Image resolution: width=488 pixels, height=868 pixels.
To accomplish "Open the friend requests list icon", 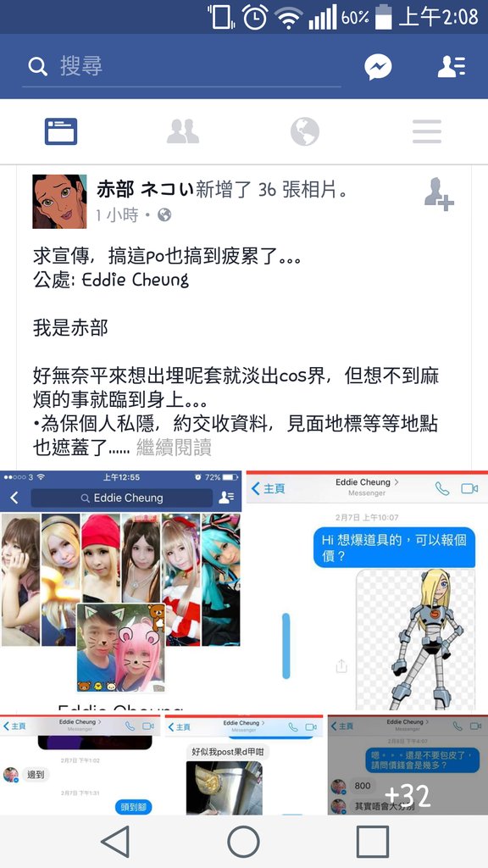I will tap(452, 67).
